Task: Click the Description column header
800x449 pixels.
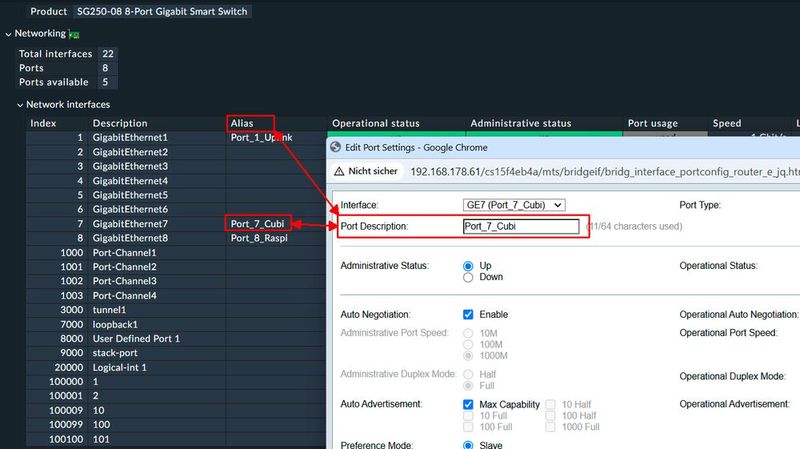Action: 120,123
